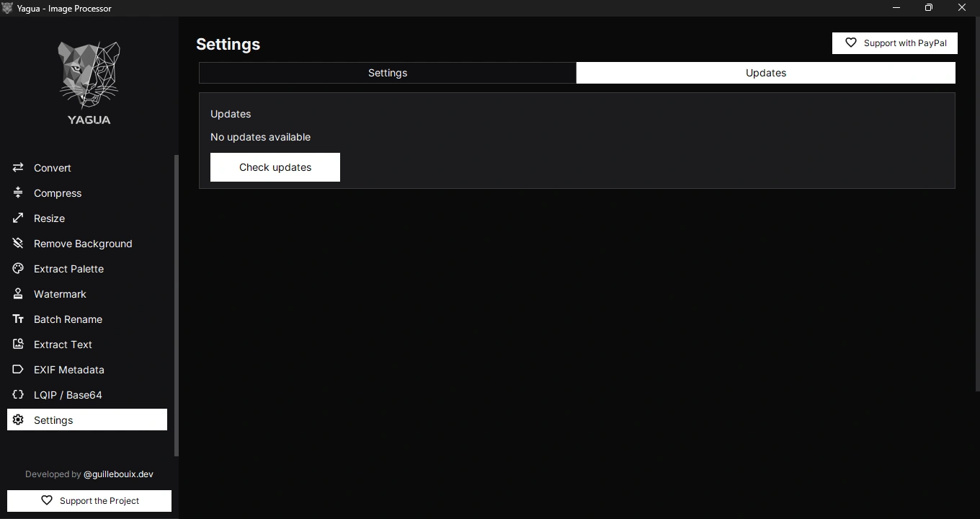Click the "Updates" heading inside the panel
This screenshot has height=519, width=980.
pyautogui.click(x=231, y=114)
